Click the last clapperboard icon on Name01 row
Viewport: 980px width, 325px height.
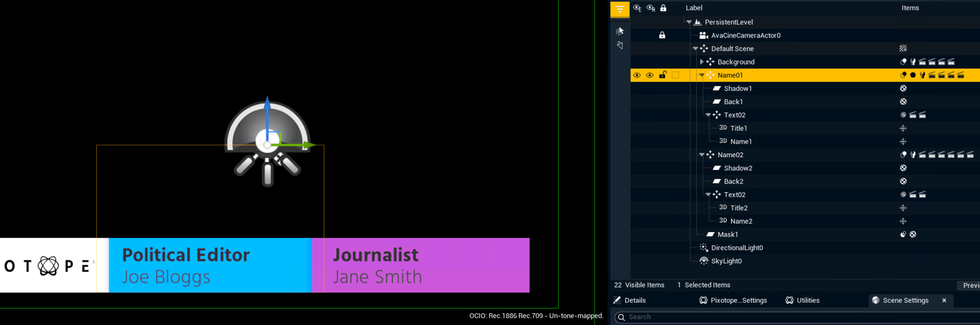click(x=961, y=75)
